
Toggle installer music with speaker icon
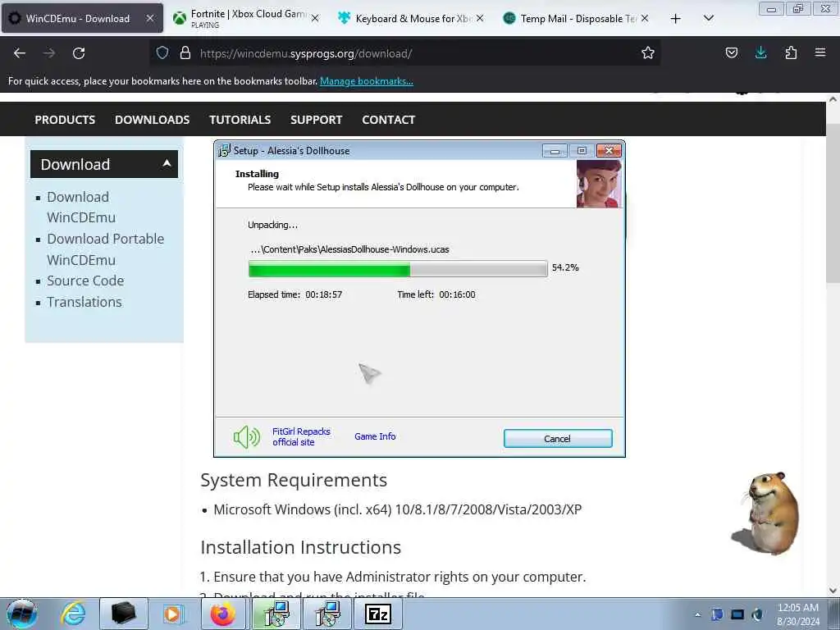click(x=246, y=437)
